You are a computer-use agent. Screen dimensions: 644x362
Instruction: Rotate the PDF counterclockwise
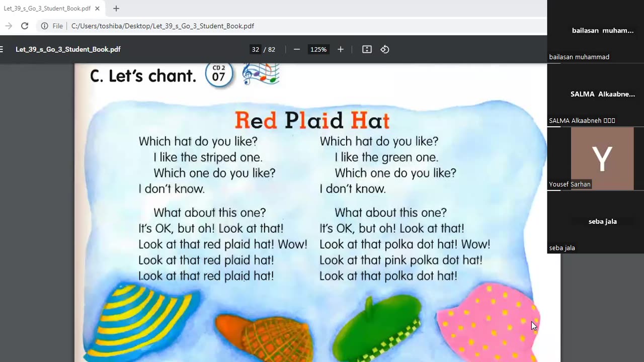coord(385,49)
